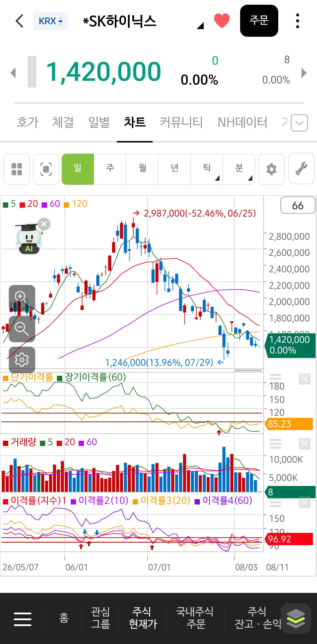Switch to the 호가 tab
Screen dimensions: 317x644
click(x=28, y=122)
